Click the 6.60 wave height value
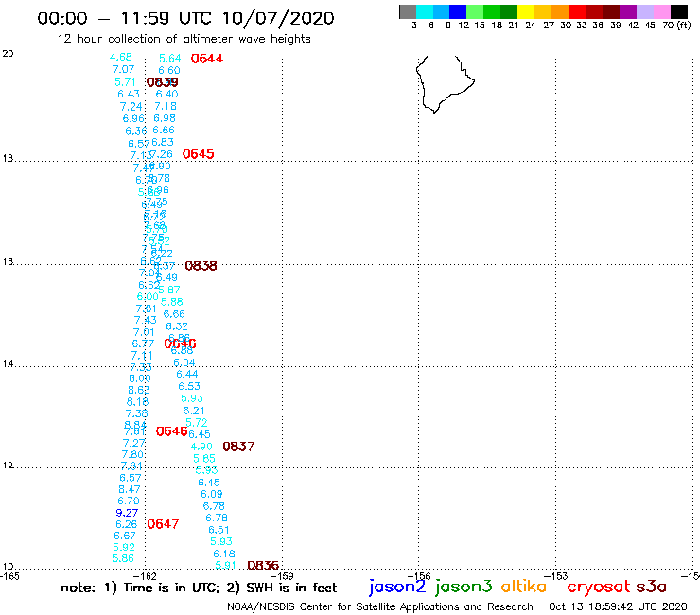 pyautogui.click(x=169, y=70)
